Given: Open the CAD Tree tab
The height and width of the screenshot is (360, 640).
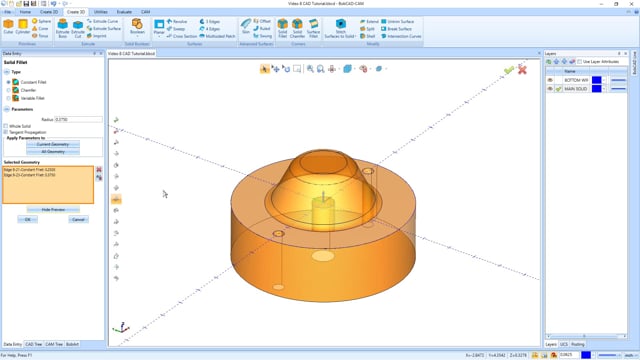Looking at the screenshot, I should 33,344.
